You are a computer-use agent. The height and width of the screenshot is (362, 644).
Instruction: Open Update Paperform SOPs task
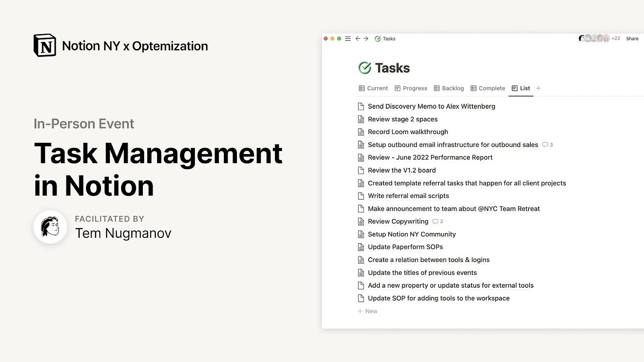point(405,247)
